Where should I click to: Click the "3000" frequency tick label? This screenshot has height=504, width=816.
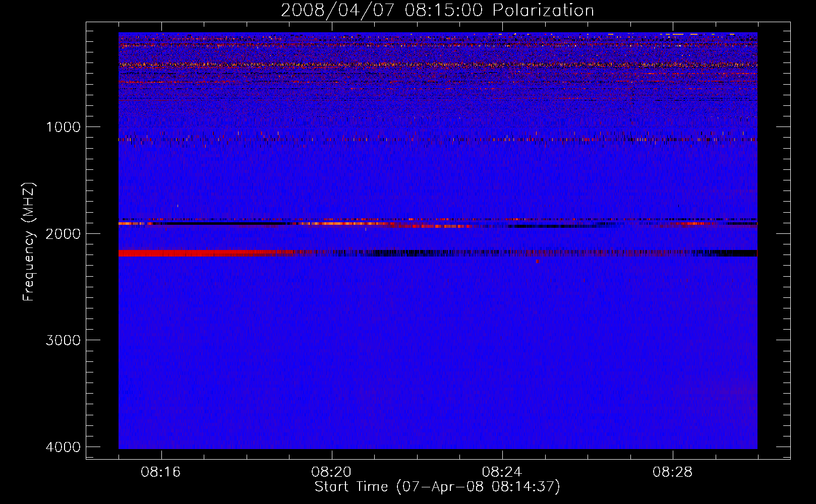click(63, 340)
